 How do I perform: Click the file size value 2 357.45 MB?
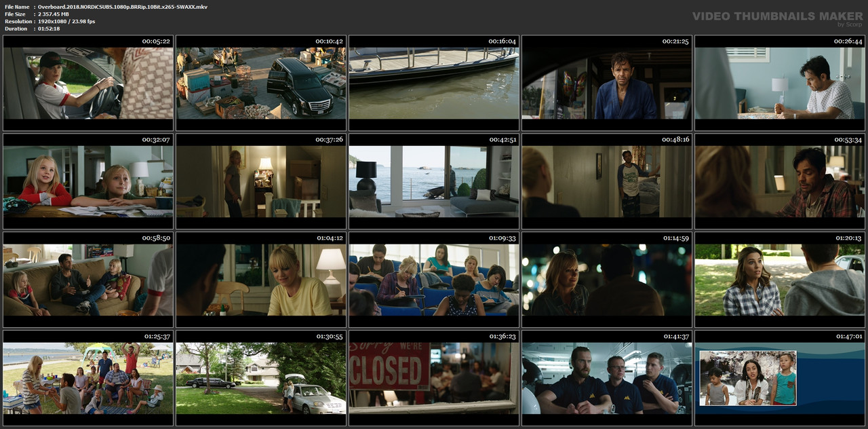pos(54,14)
